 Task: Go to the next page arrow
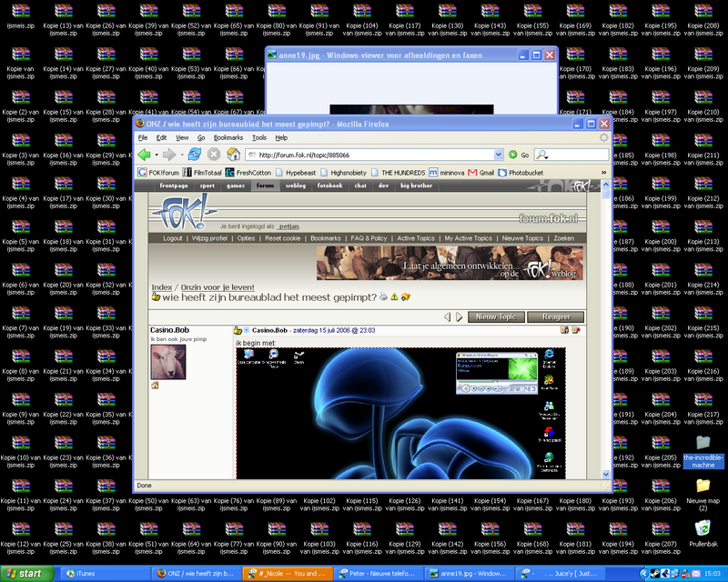point(460,317)
